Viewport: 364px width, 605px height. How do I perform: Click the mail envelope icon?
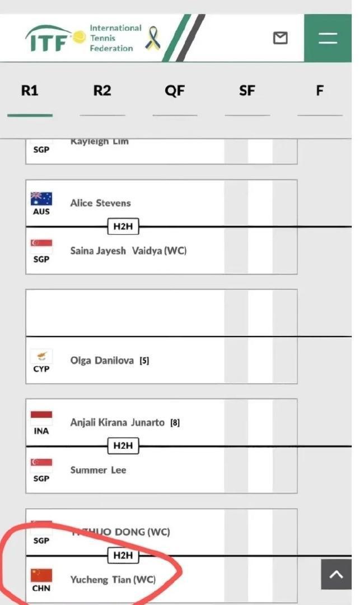[280, 38]
